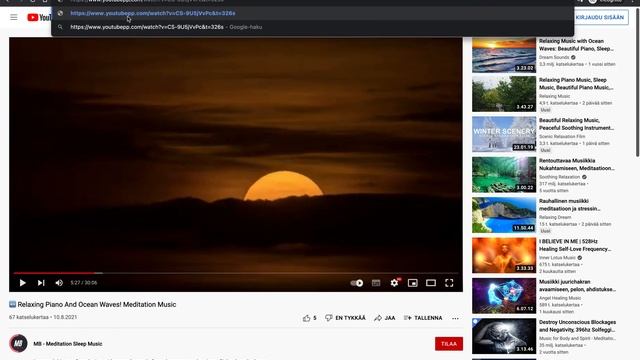Click the globe icon in URL suggestion
Image resolution: width=640 pixels, height=360 pixels.
point(60,13)
